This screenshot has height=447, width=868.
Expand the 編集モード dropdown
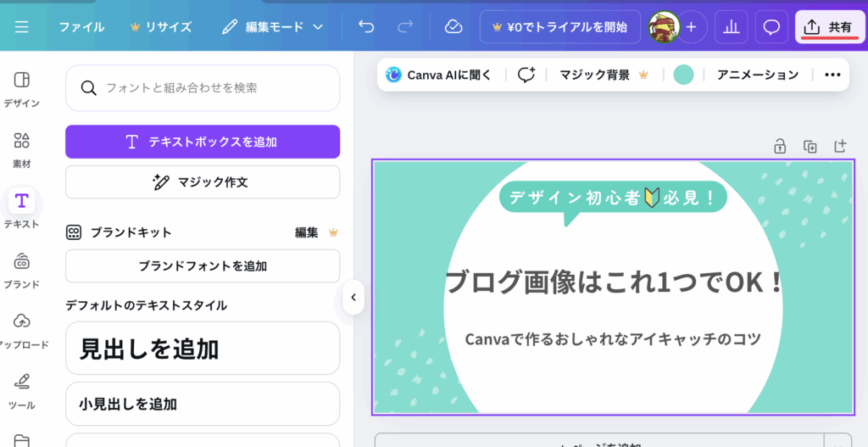click(x=273, y=27)
